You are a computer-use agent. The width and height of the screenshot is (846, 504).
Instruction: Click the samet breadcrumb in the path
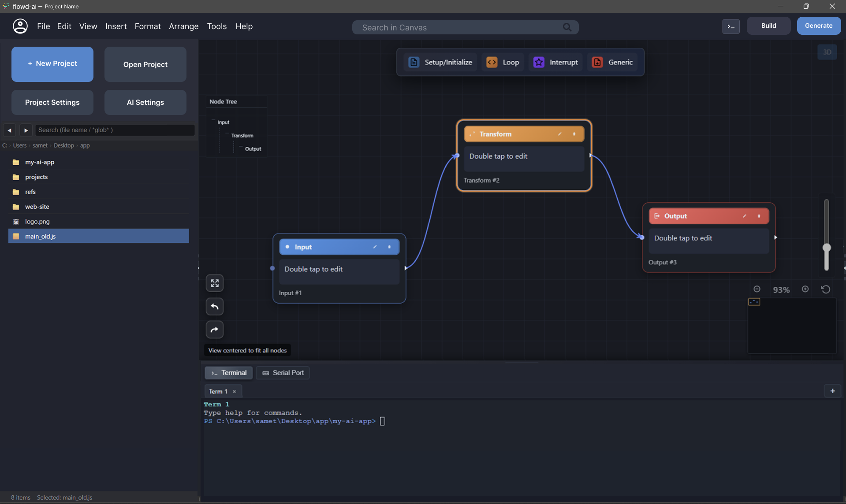click(40, 145)
